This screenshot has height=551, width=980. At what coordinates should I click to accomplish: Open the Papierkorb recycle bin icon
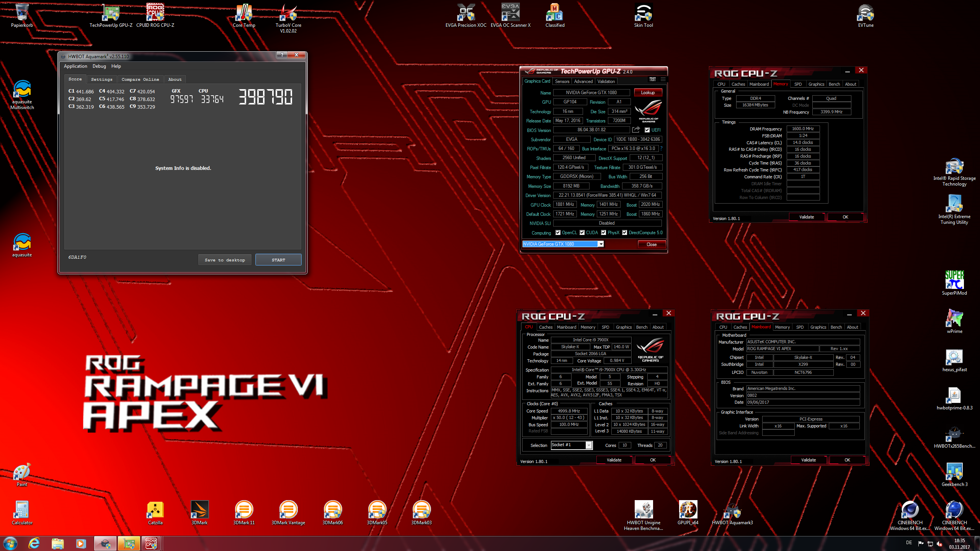[x=22, y=16]
